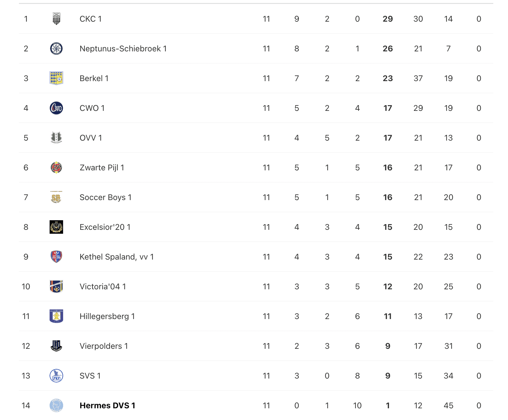Click the CWO round club logo
Image resolution: width=508 pixels, height=420 pixels.
(56, 108)
